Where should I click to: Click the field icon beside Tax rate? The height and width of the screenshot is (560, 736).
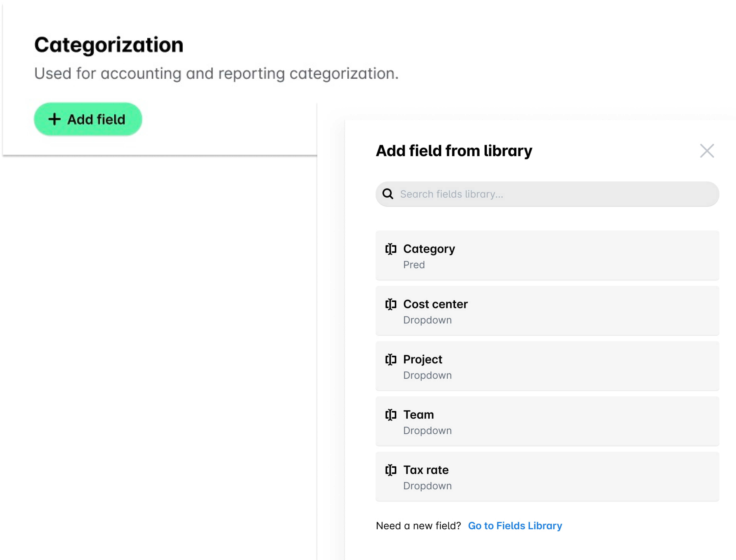tap(391, 470)
